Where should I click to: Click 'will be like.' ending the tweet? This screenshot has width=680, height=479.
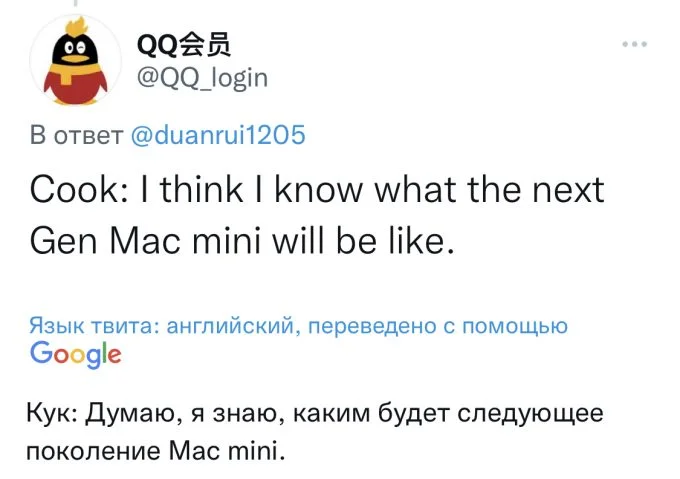[363, 241]
